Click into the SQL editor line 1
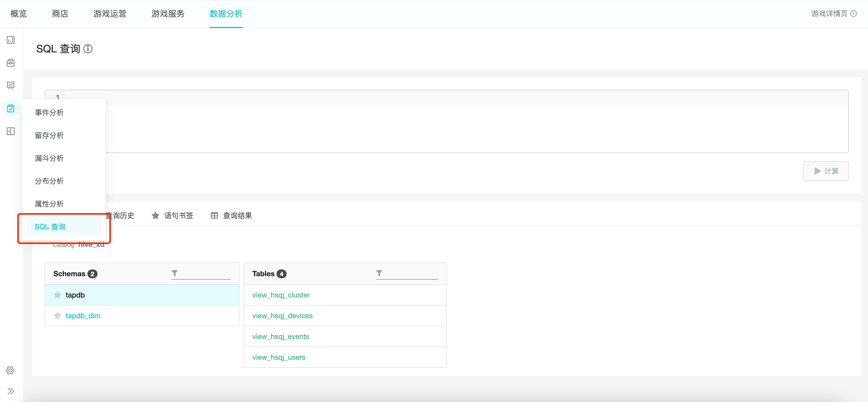 tap(438, 98)
